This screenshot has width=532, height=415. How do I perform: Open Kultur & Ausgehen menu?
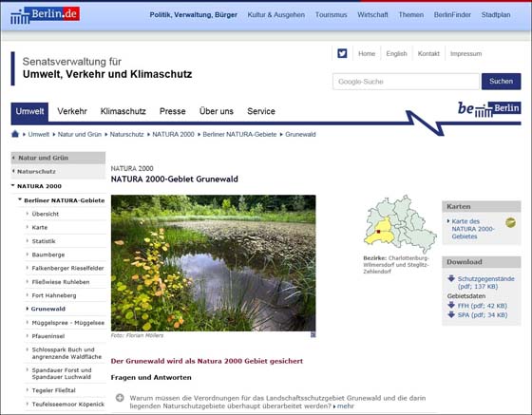pos(276,15)
